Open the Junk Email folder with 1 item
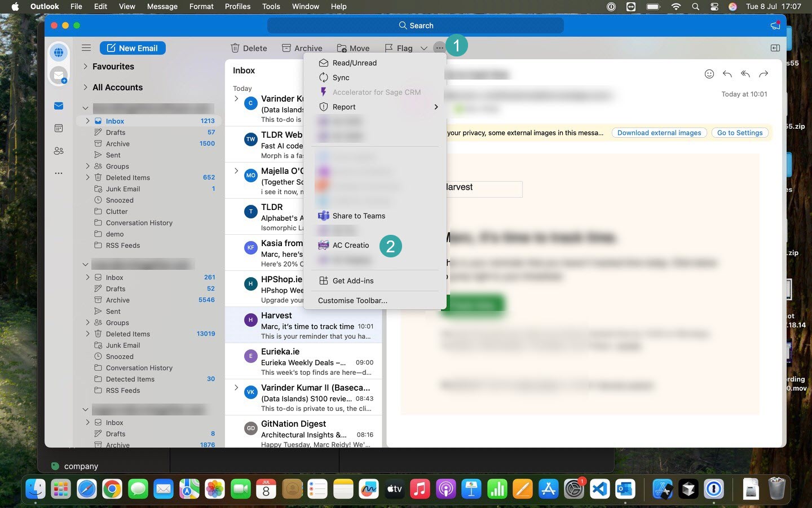The height and width of the screenshot is (508, 812). [149, 189]
